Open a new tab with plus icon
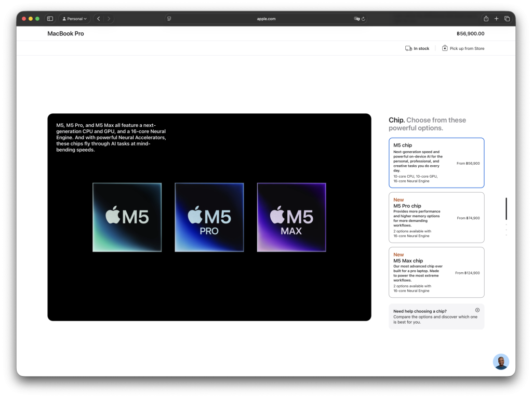532x398 pixels. pos(496,19)
